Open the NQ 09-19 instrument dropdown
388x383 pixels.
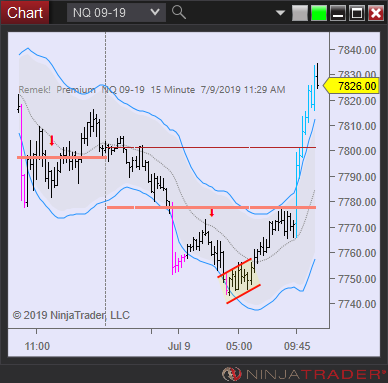tap(116, 13)
